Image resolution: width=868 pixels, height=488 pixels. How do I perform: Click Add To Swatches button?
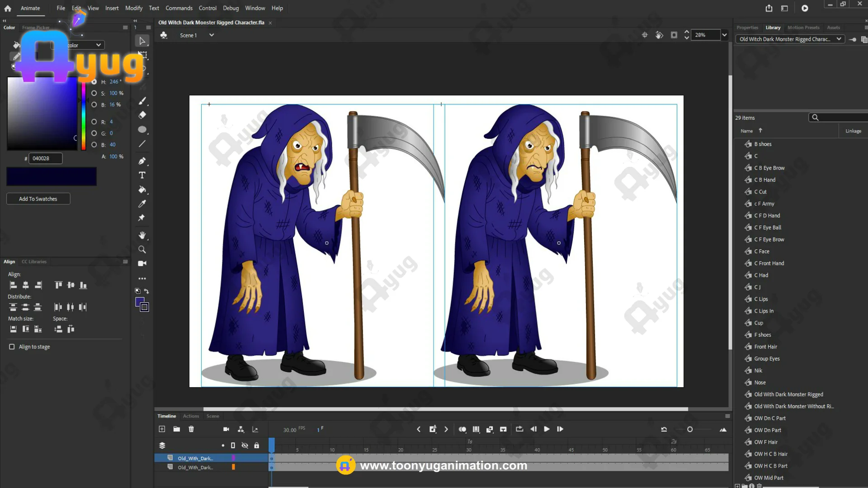tap(38, 199)
